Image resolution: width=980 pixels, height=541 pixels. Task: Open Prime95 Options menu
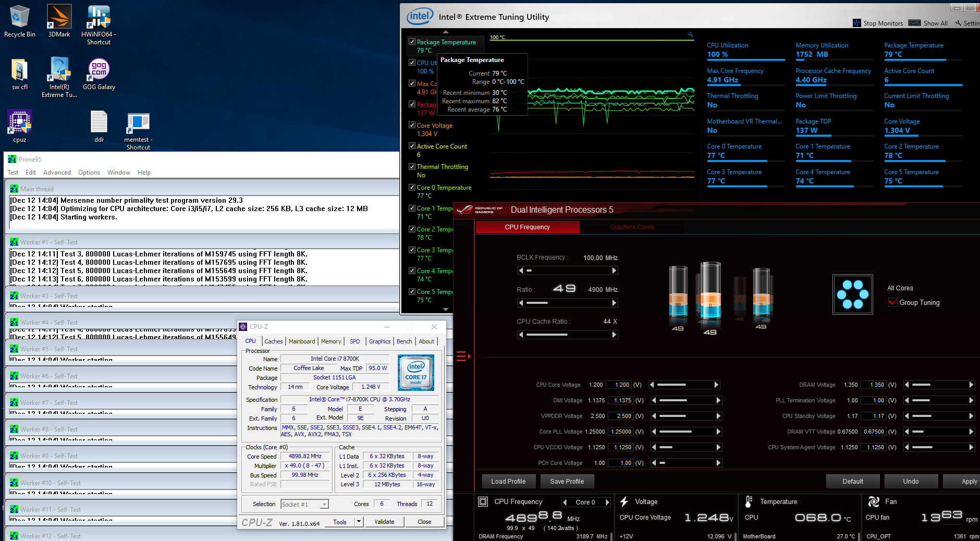coord(89,173)
